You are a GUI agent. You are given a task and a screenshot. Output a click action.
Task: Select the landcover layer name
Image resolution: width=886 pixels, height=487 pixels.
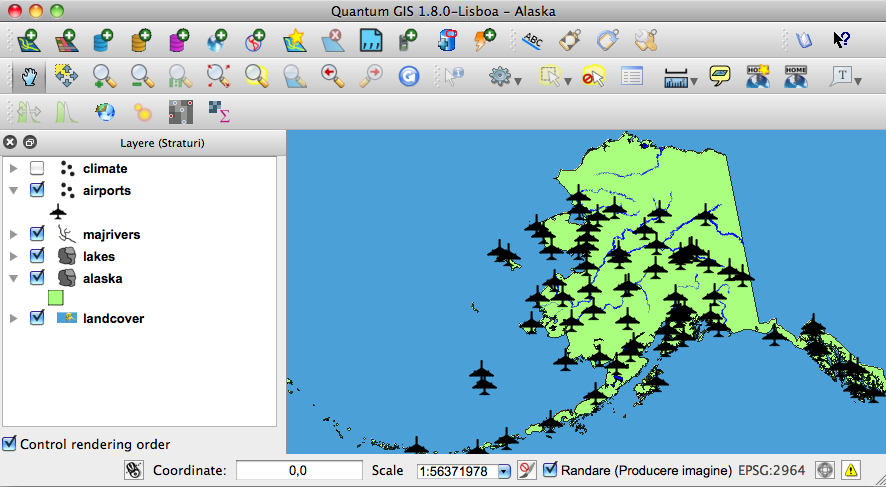coord(114,318)
